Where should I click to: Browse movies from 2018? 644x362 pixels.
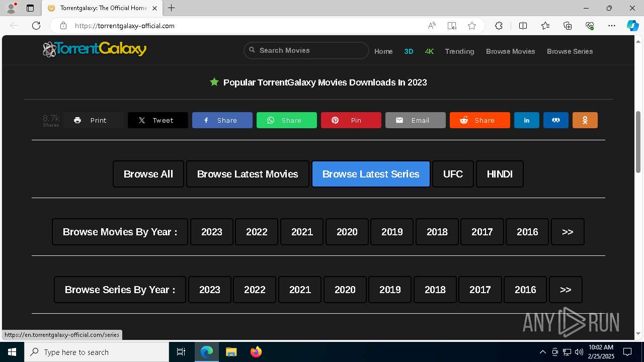[x=437, y=232]
